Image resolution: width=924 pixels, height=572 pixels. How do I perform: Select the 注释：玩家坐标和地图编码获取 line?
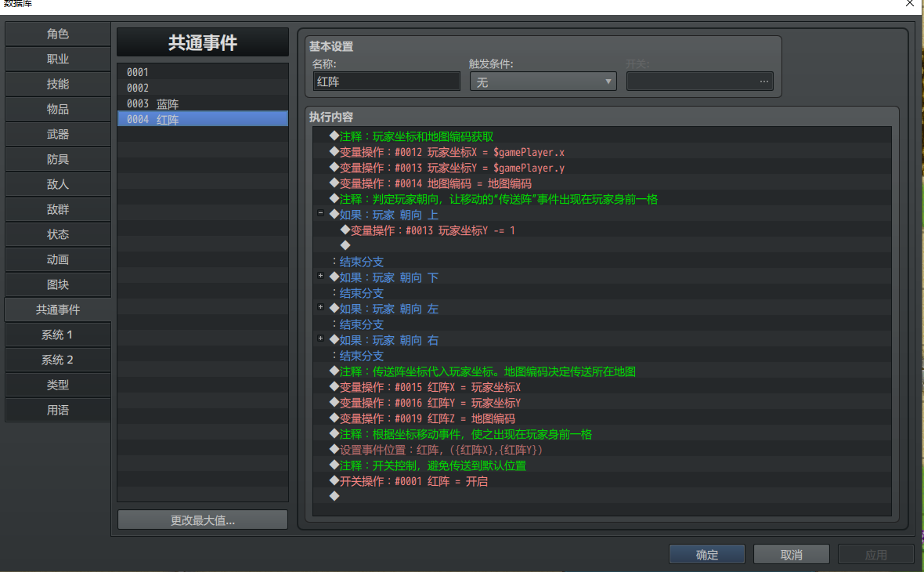click(x=602, y=136)
